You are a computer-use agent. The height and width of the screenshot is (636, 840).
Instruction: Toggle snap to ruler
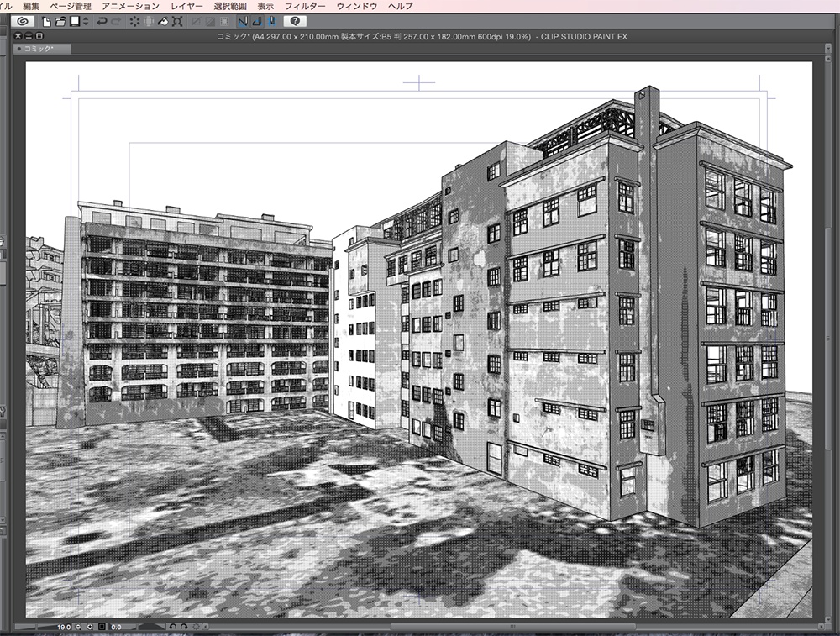click(243, 22)
